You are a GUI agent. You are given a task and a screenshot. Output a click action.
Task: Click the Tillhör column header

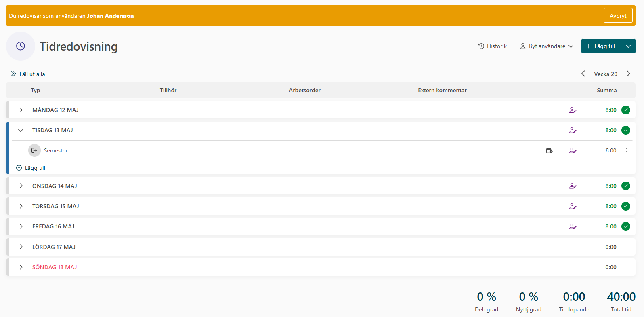(168, 90)
